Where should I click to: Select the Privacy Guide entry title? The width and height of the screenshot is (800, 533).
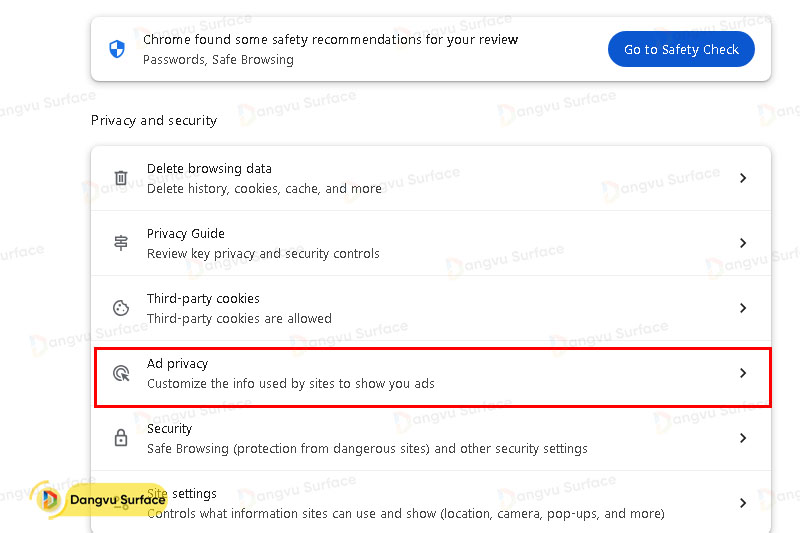coord(186,234)
